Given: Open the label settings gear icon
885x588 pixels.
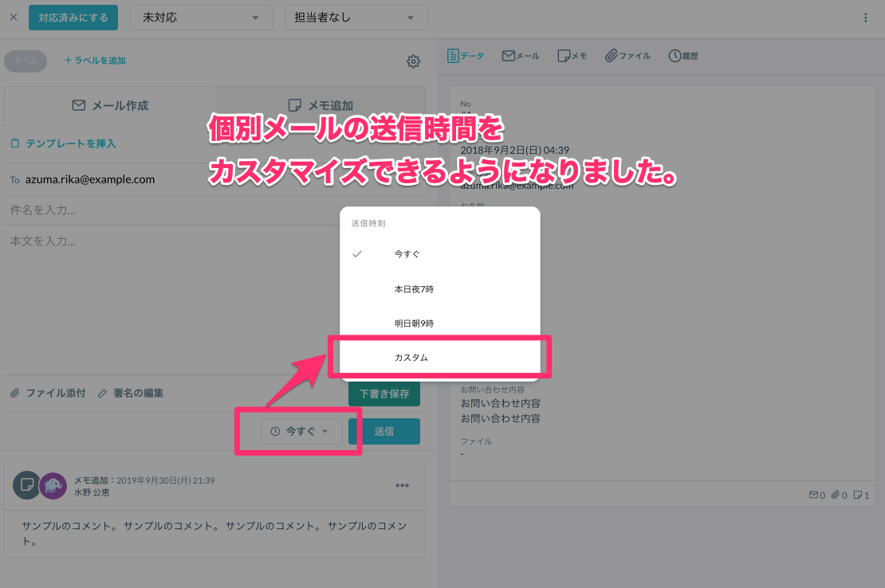Looking at the screenshot, I should coord(413,61).
